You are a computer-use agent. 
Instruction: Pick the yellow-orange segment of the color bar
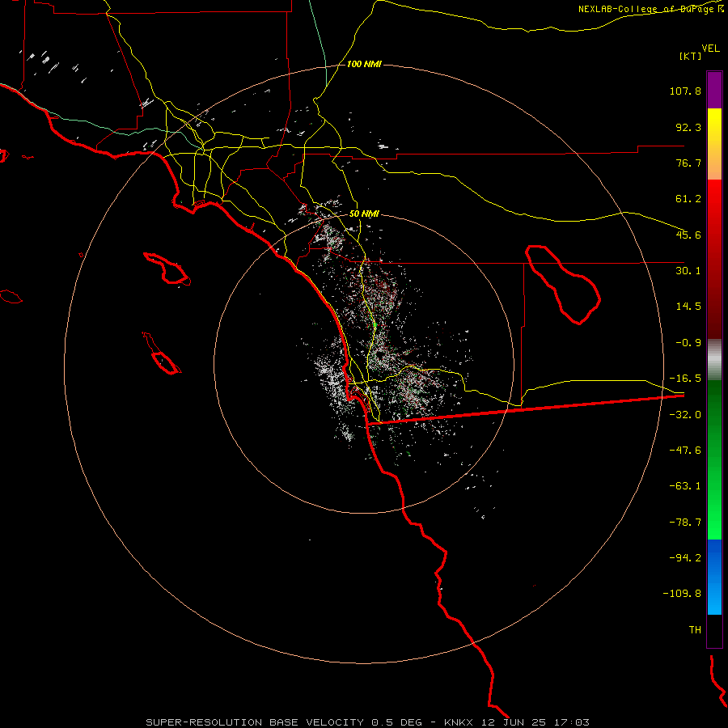pos(714,144)
